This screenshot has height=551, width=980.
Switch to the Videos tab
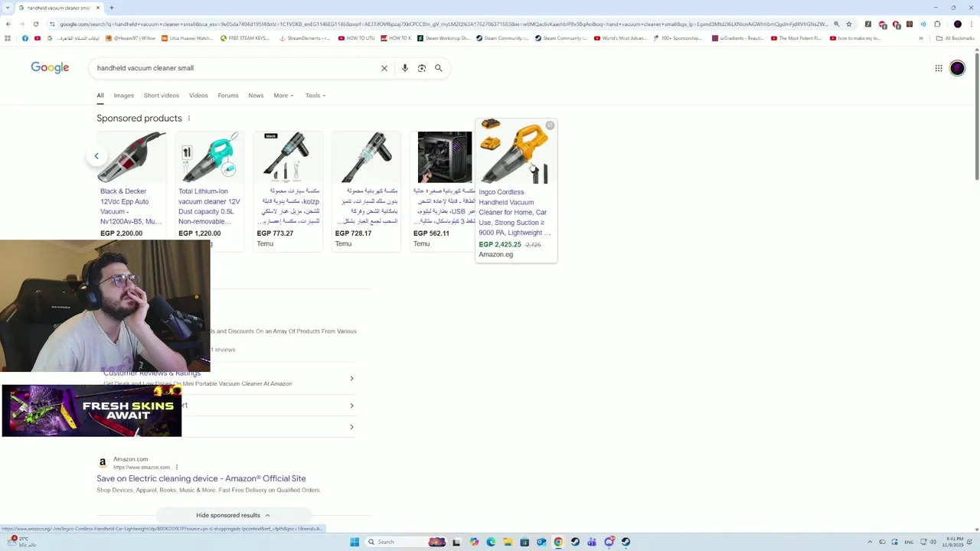(198, 96)
